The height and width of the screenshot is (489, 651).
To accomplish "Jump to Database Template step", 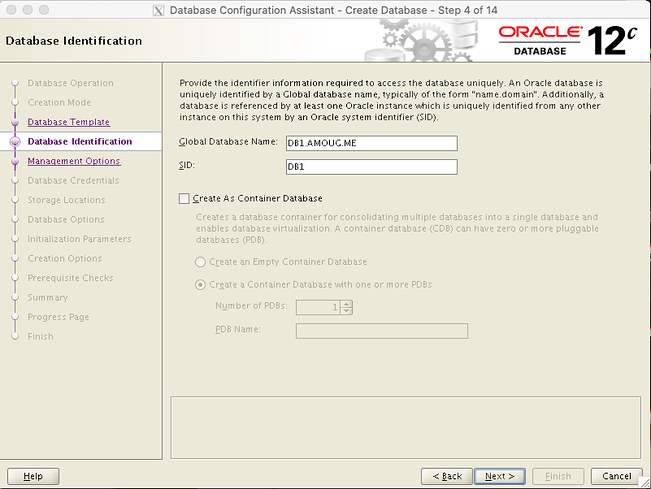I will [69, 122].
